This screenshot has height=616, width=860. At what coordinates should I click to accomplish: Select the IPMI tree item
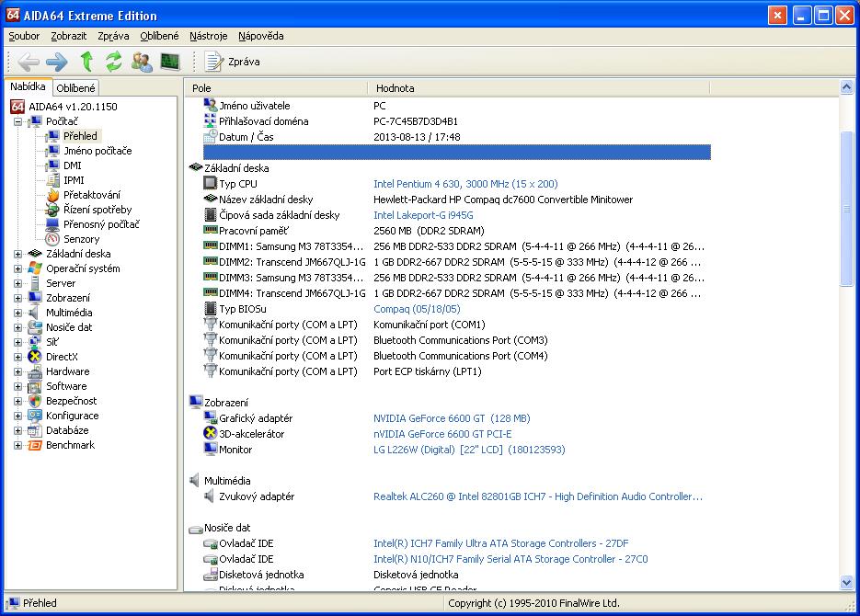[x=75, y=180]
